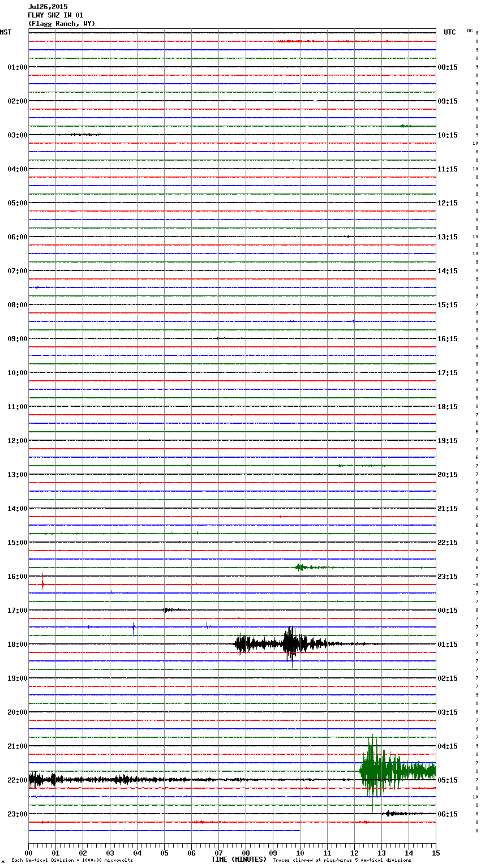Click the "09:00" MST row label
The height and width of the screenshot is (868, 481).
pyautogui.click(x=18, y=339)
